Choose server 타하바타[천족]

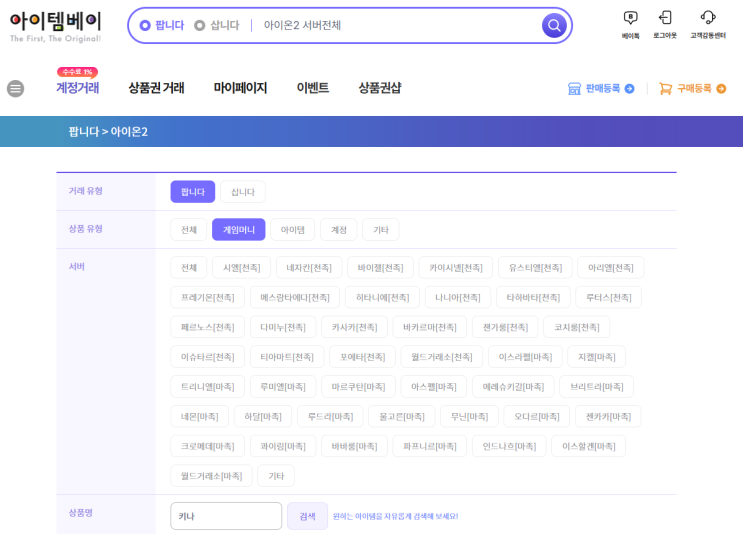tap(533, 298)
